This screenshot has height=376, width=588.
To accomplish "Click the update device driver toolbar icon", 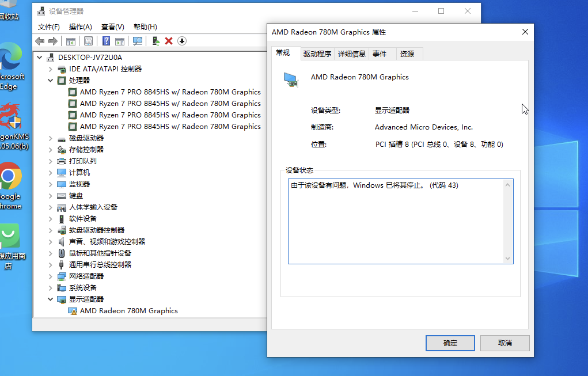I will pos(155,41).
